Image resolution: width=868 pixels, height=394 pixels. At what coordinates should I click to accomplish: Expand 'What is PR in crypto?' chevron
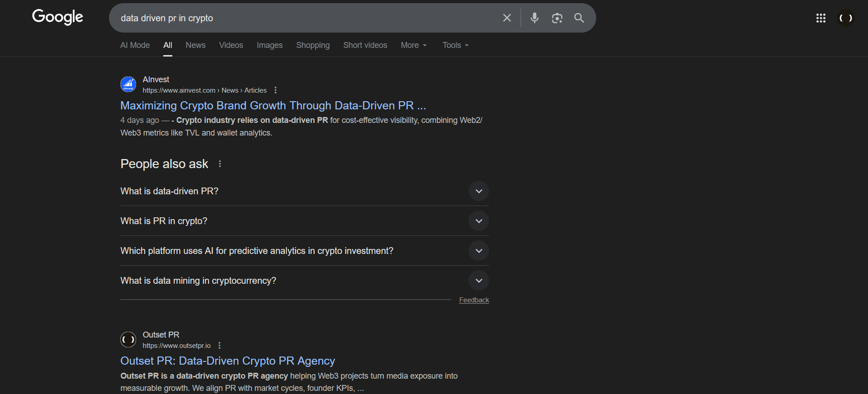click(x=479, y=221)
